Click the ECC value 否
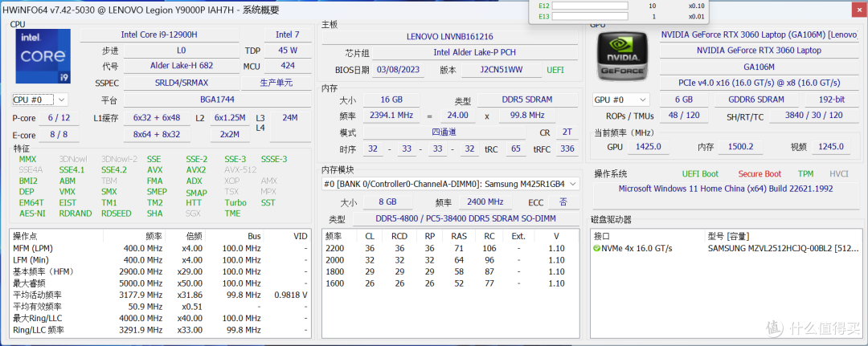Viewport: 868px width, 346px height. (563, 201)
